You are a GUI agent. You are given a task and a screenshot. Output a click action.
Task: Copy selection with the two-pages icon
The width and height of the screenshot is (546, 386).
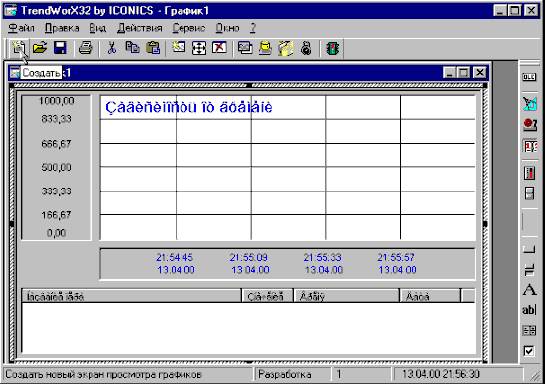click(132, 48)
